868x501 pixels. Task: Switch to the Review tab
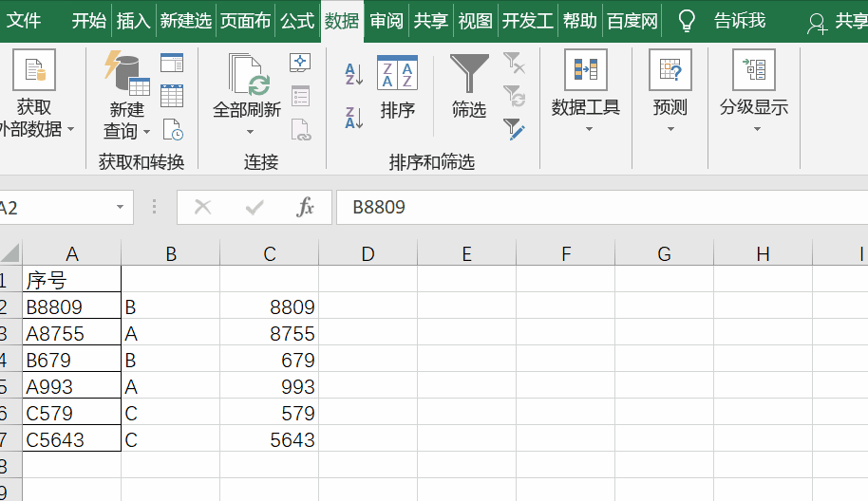(x=387, y=21)
